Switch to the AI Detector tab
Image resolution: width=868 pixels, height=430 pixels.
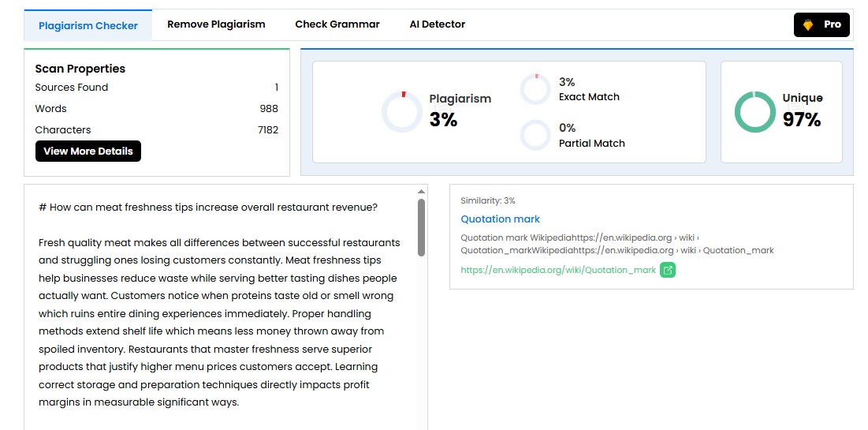(x=438, y=24)
